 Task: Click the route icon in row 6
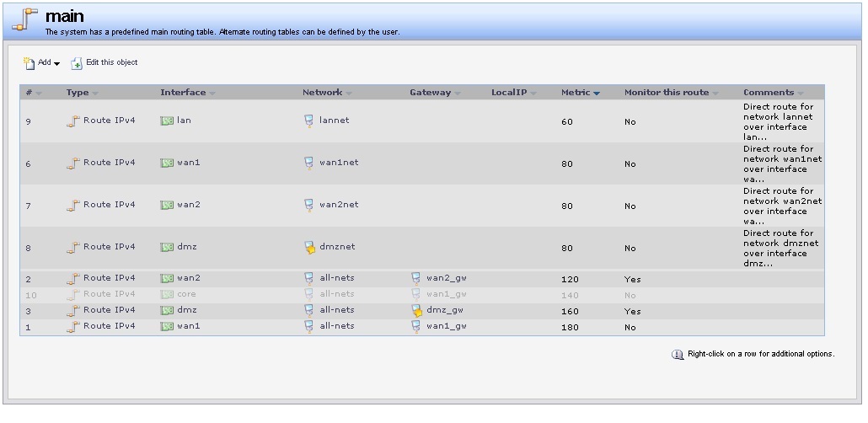click(73, 163)
